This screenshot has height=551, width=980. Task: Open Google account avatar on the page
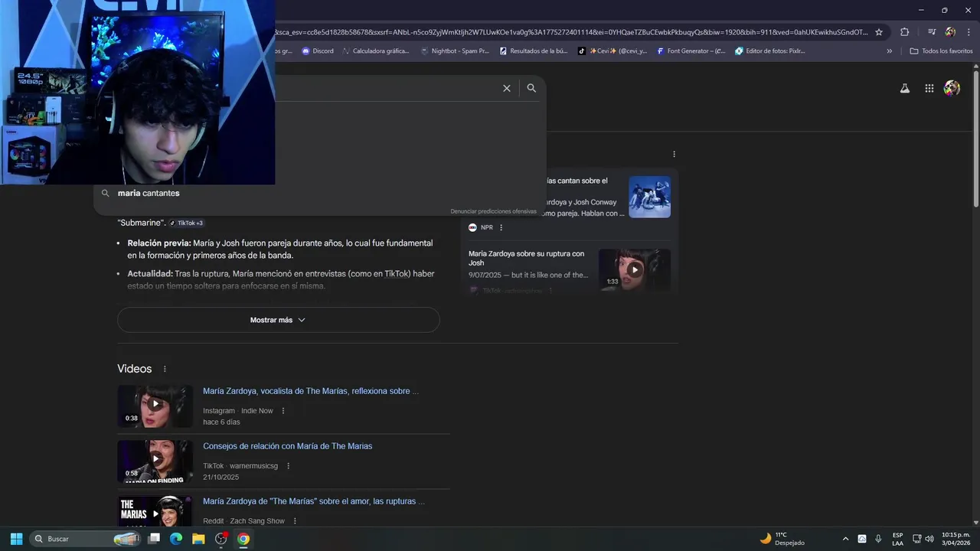[x=952, y=88]
